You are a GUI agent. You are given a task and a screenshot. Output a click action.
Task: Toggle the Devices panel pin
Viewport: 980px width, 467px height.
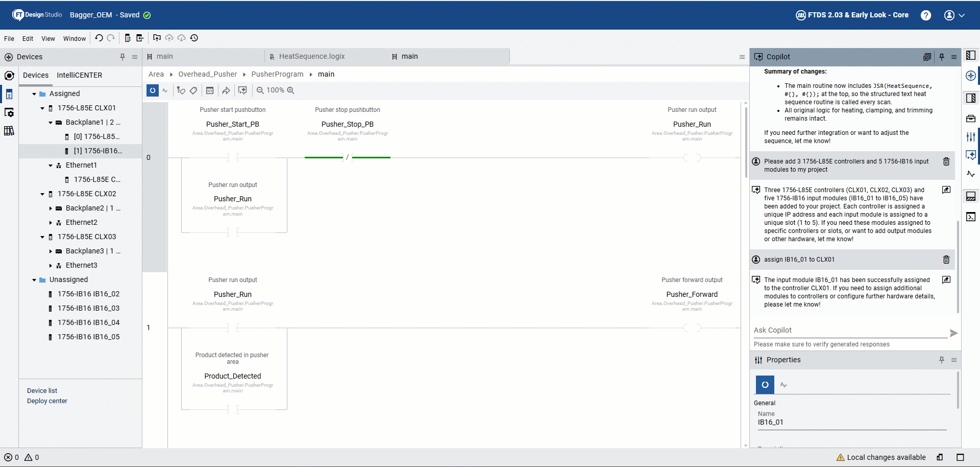point(122,57)
